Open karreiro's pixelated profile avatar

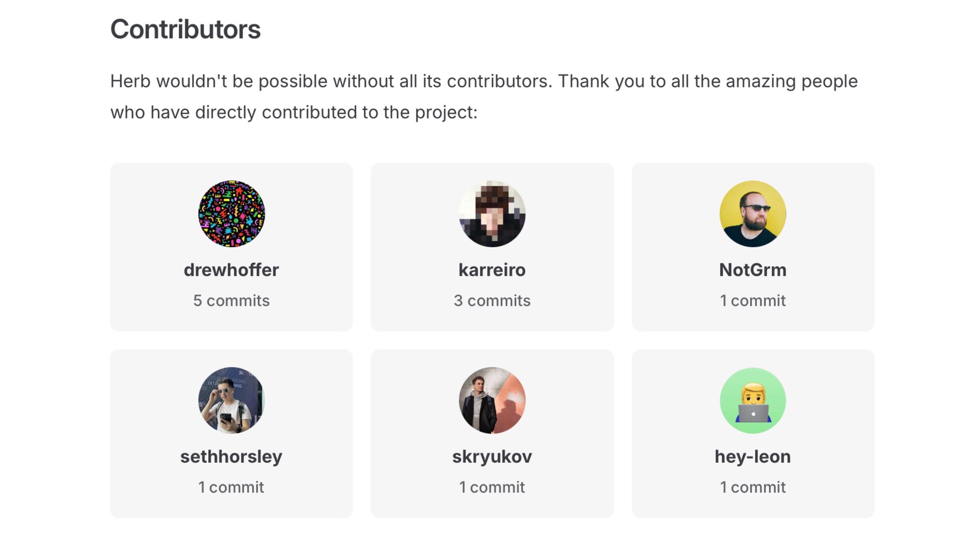(x=492, y=214)
